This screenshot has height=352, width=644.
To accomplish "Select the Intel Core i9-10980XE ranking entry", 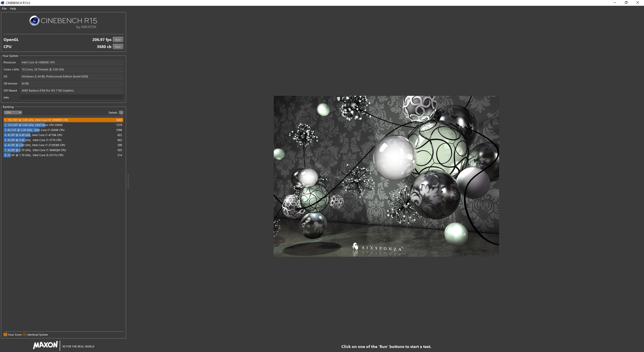I will (x=63, y=120).
